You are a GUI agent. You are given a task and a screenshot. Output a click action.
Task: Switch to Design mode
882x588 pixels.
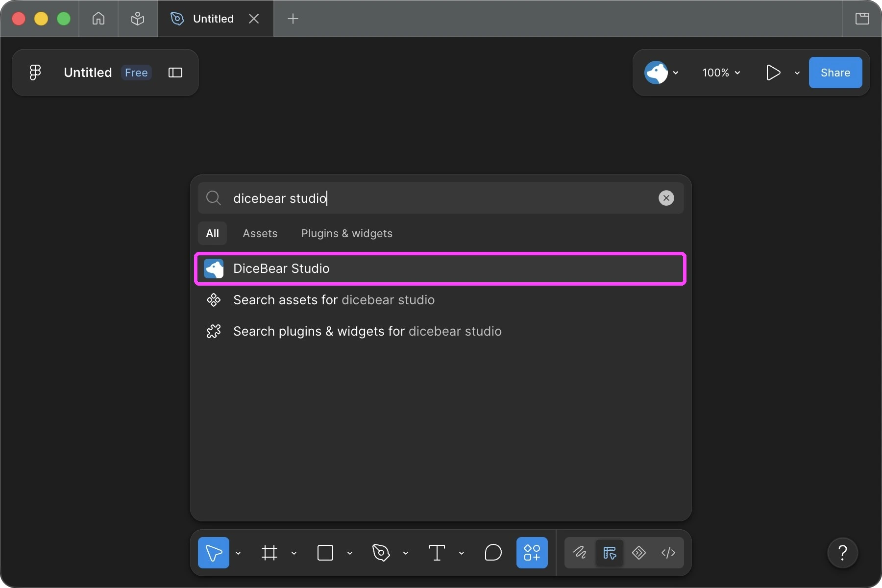click(x=610, y=553)
